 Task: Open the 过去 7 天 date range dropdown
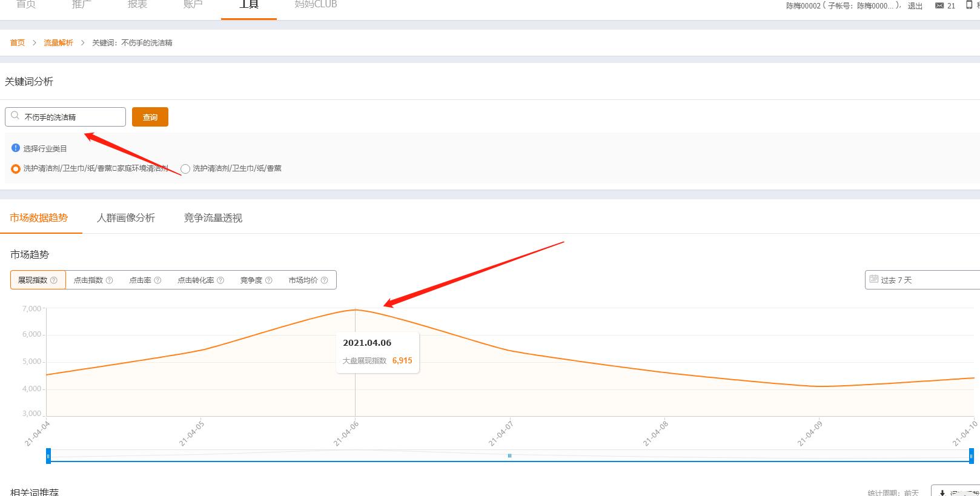[x=922, y=280]
